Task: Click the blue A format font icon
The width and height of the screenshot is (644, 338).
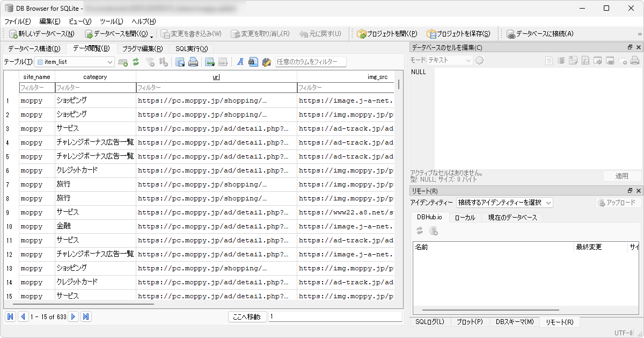Action: (x=240, y=62)
